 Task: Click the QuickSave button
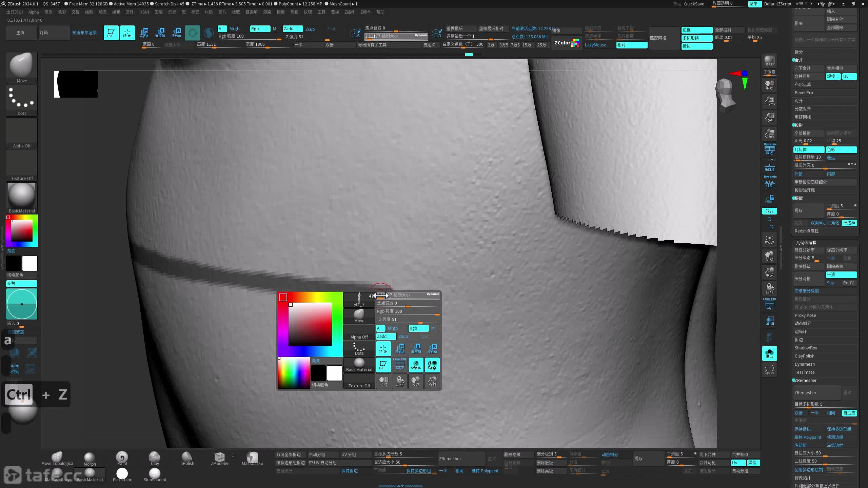694,4
